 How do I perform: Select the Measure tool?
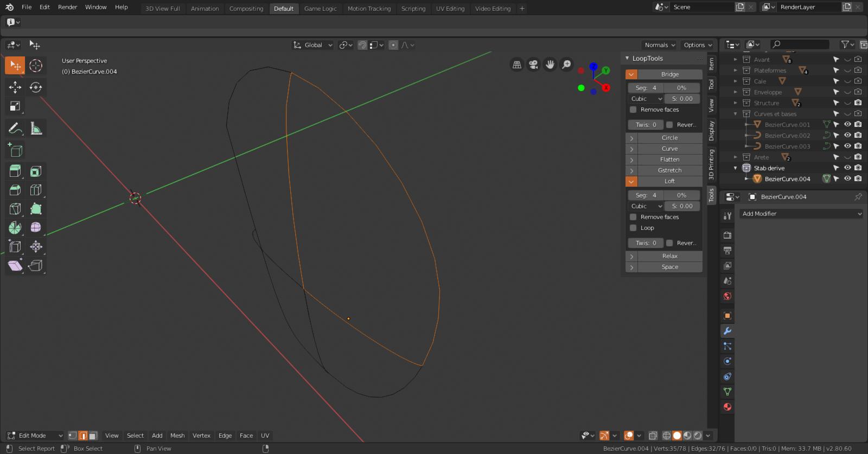click(36, 129)
